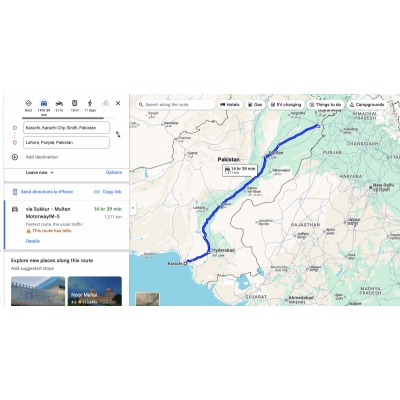Filter by EV charging along route
Screen dimensions: 400x400
coord(286,105)
